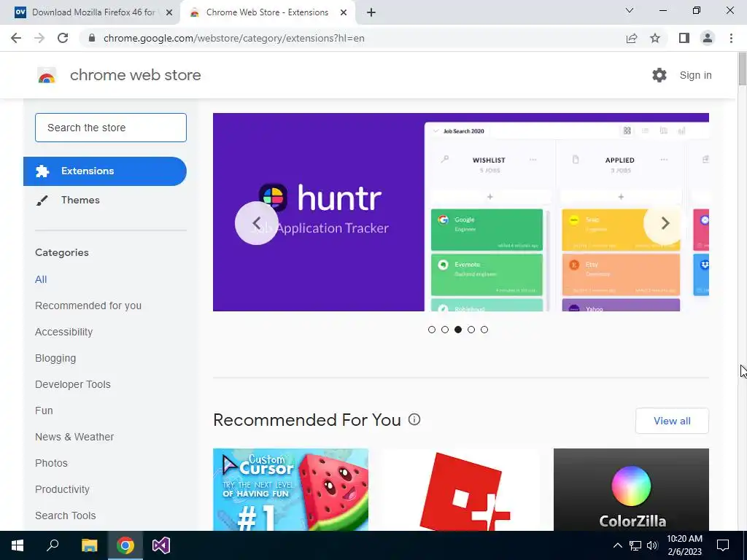Share this page using the share icon
The image size is (747, 560).
pos(632,38)
